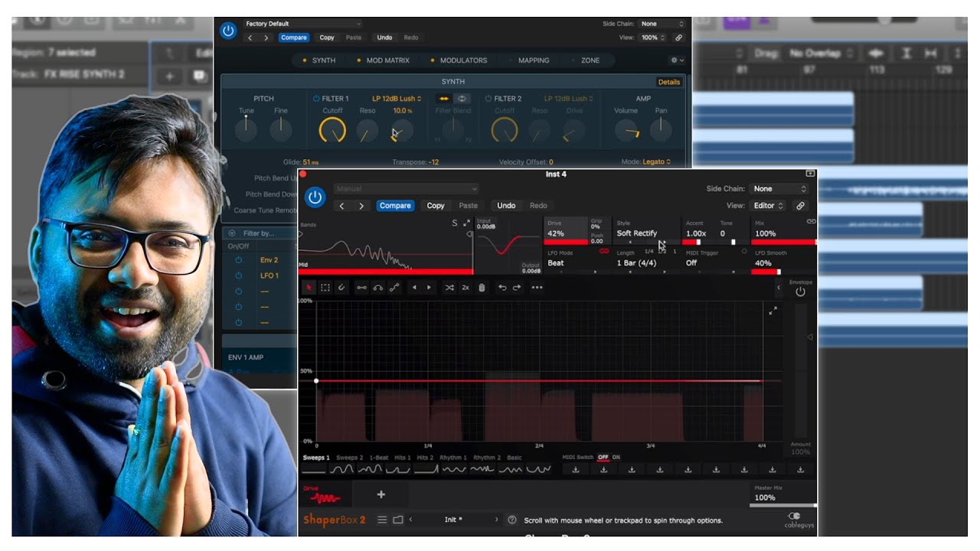Image resolution: width=980 pixels, height=551 pixels.
Task: Open View Editor dropdown in Inst 4
Action: coord(769,205)
